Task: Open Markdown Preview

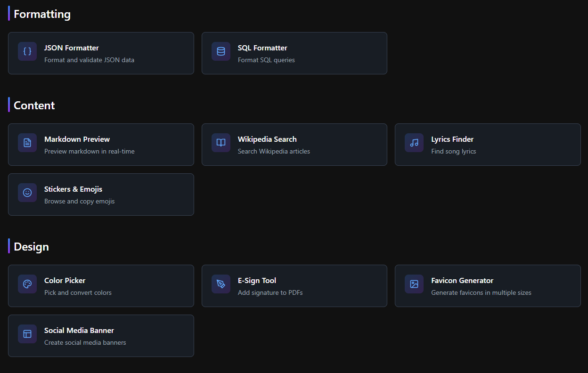Action: click(x=101, y=145)
